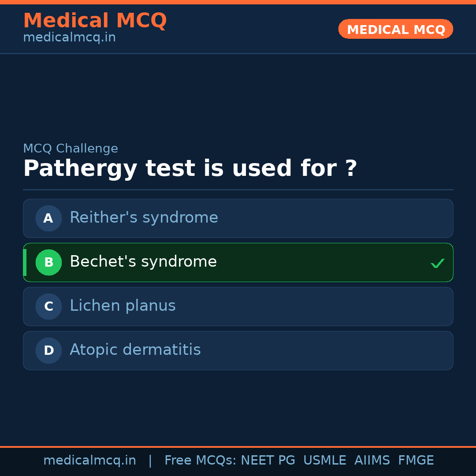Click the green B option badge
Viewport: 476px width, 476px height.
point(48,262)
